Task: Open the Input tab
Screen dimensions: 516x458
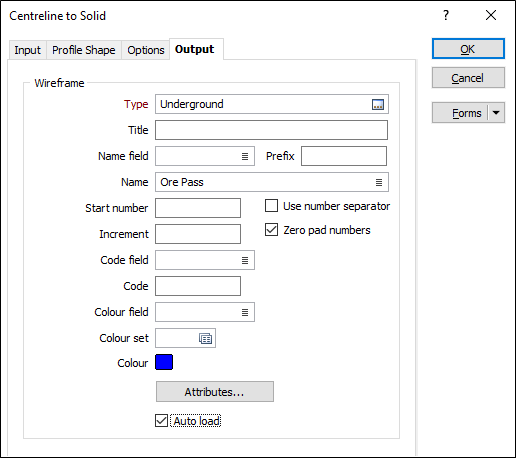Action: click(x=28, y=50)
